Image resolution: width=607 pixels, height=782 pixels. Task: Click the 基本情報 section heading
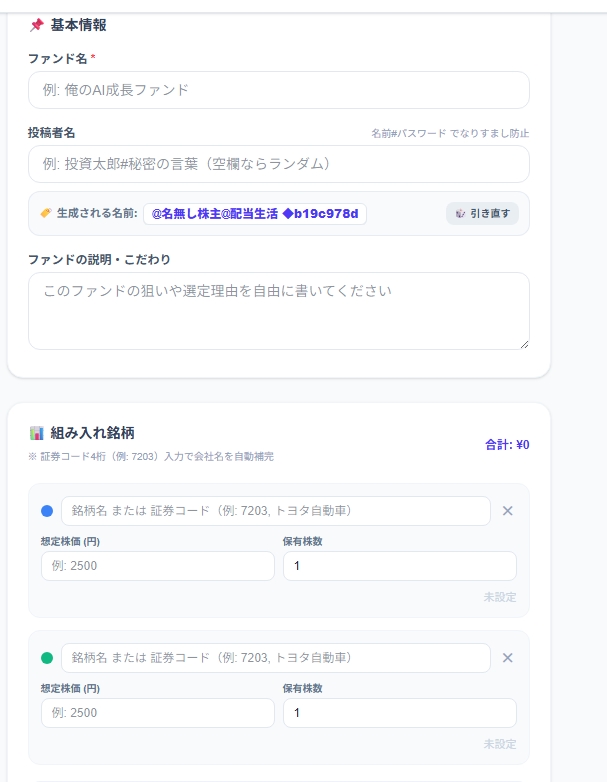click(78, 25)
